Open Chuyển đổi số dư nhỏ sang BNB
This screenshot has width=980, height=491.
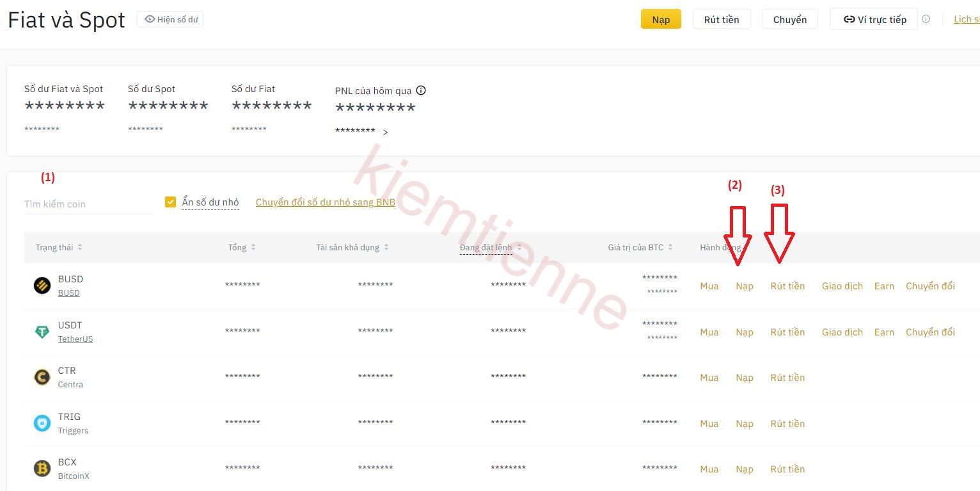(x=325, y=202)
